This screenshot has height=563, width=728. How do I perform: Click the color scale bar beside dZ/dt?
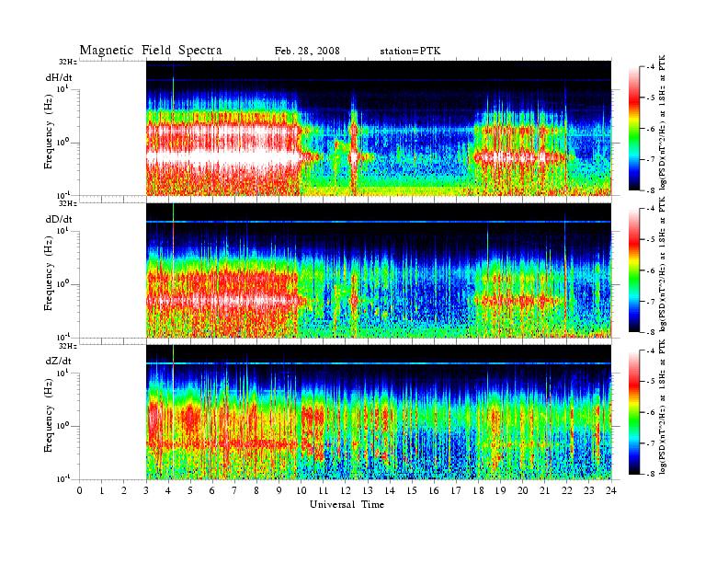(x=633, y=412)
